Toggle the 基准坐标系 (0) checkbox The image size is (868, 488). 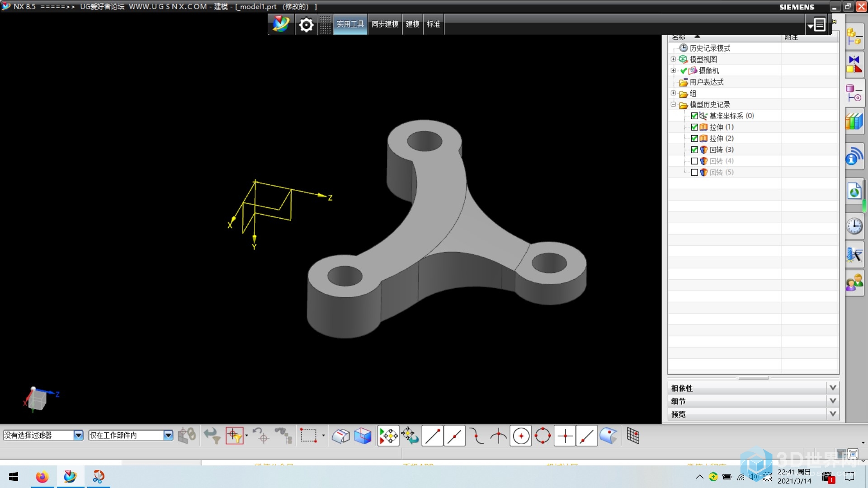pyautogui.click(x=694, y=116)
